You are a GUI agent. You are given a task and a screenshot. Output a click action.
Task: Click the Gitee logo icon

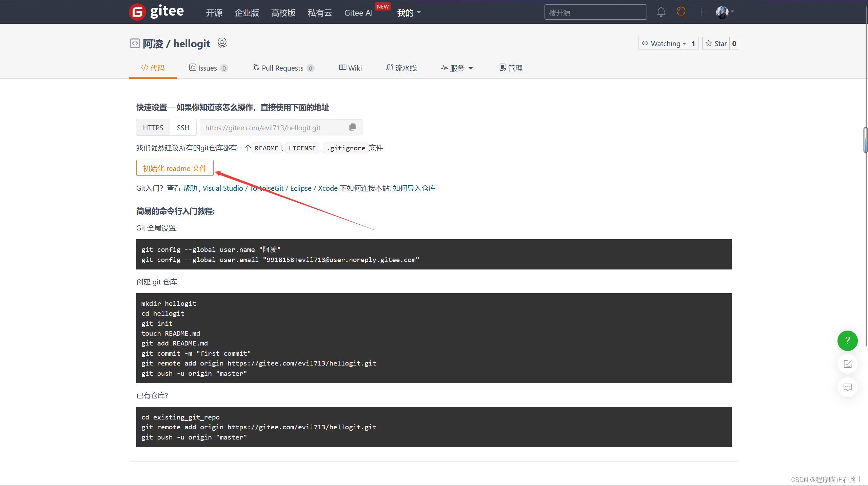click(138, 12)
